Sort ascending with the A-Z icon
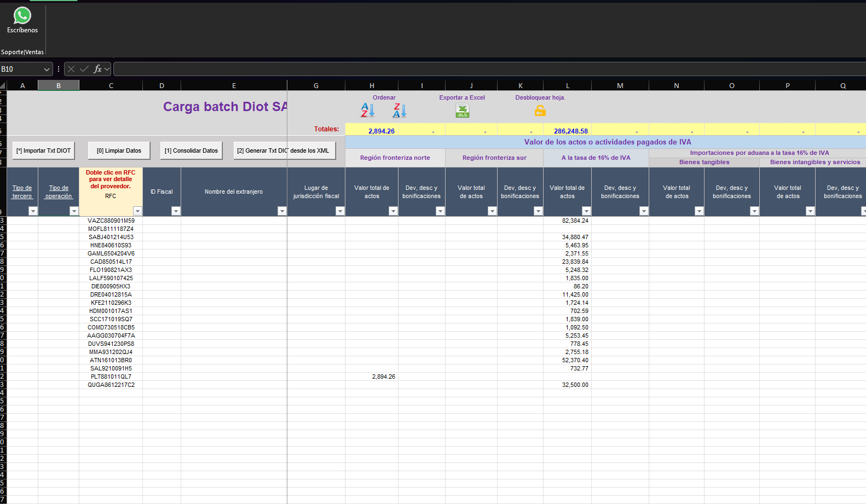Viewport: 866px width, 504px height. (x=367, y=111)
